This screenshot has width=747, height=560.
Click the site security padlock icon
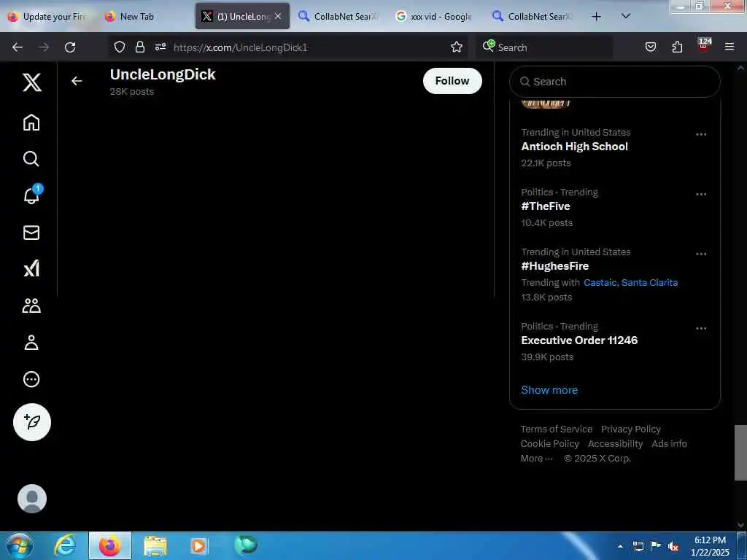139,47
